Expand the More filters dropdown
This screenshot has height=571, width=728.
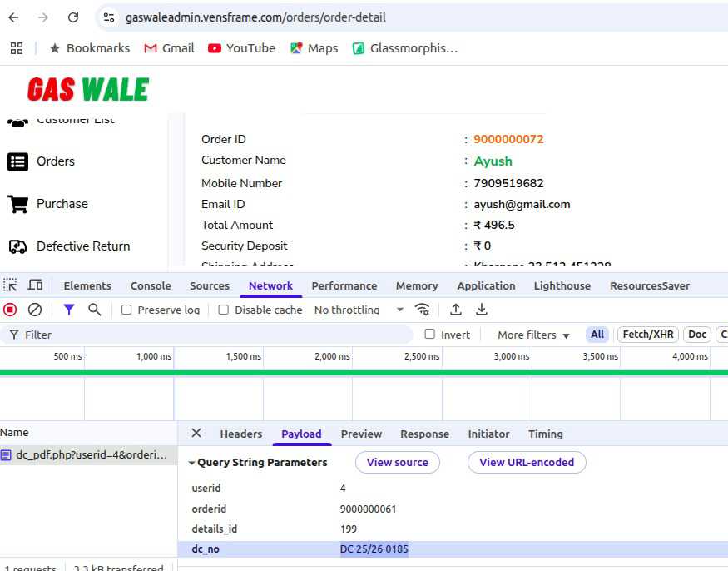(533, 335)
